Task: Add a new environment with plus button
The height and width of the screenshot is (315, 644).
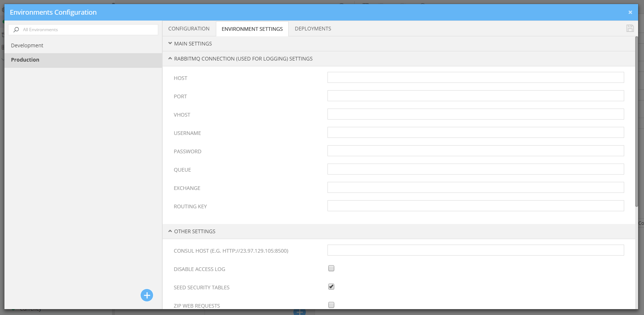Action: pos(147,295)
